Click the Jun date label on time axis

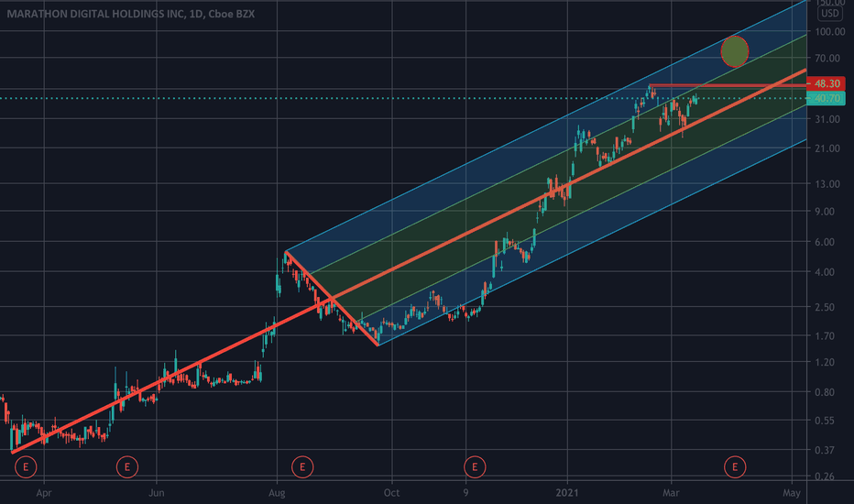(157, 493)
